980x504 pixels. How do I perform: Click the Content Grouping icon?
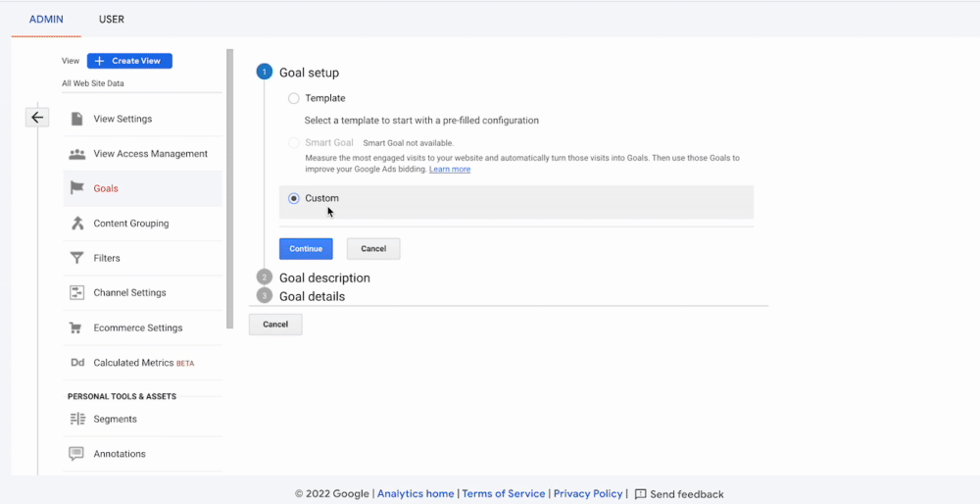[76, 224]
